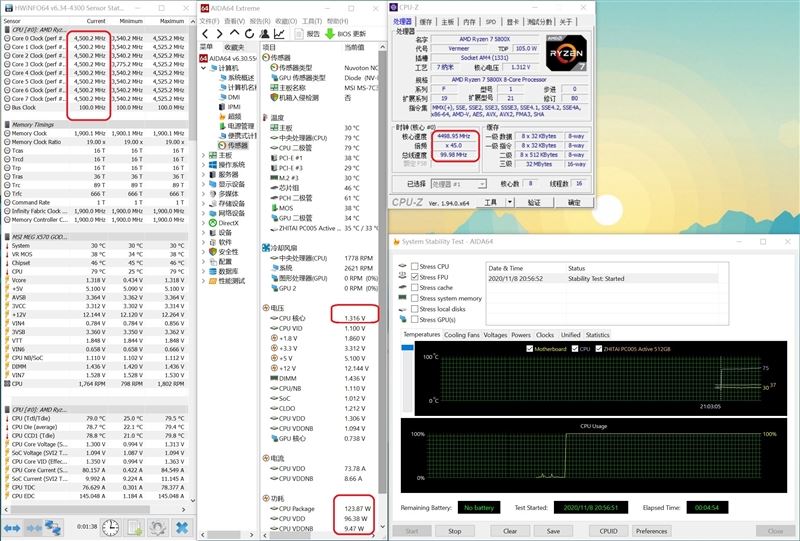Collapse the 计算机 tree node

pos(204,68)
